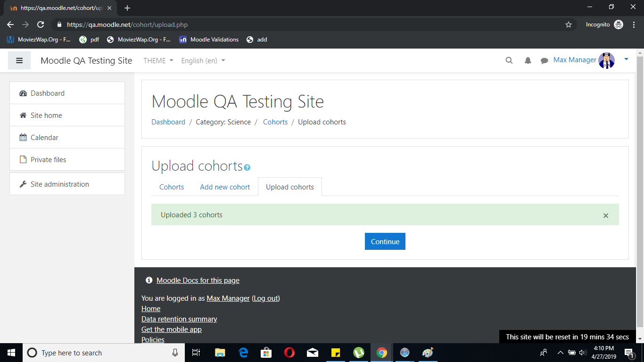Click the Type here to search box
This screenshot has width=644, height=362.
[x=104, y=353]
